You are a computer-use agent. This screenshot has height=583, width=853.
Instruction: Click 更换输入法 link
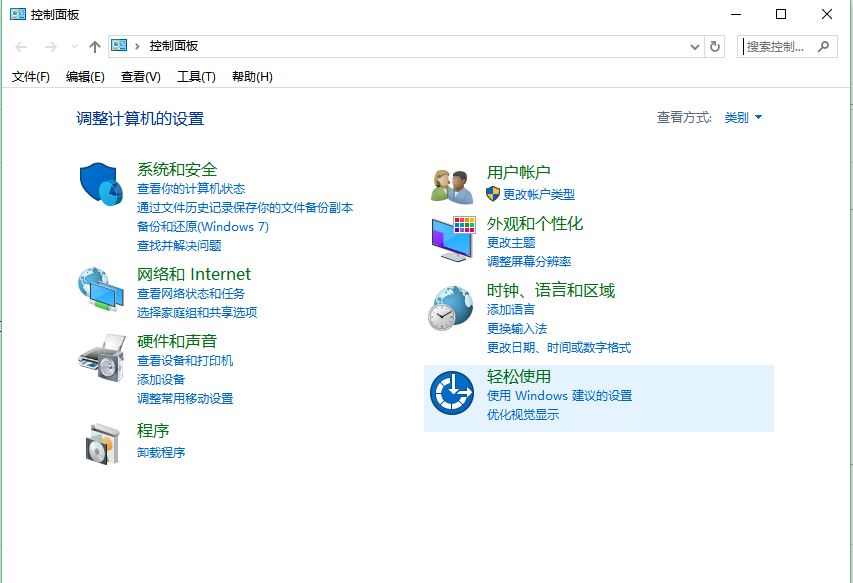[517, 328]
